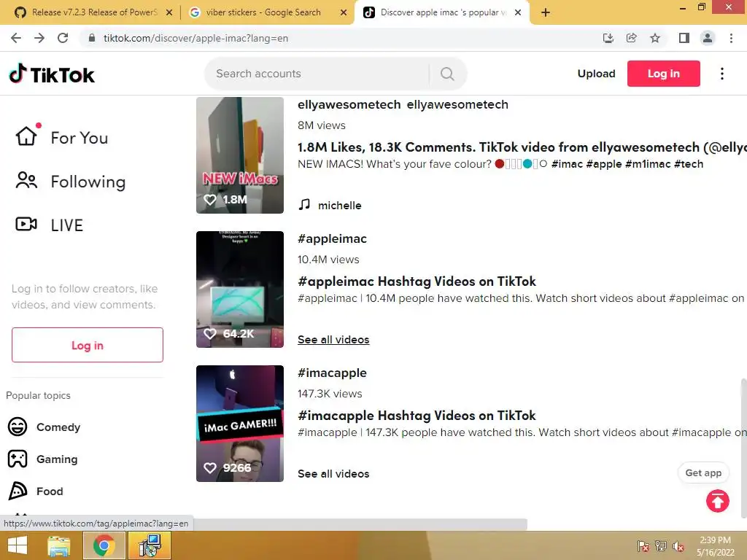Click the network icon in system tray
747x560 pixels.
tap(661, 546)
